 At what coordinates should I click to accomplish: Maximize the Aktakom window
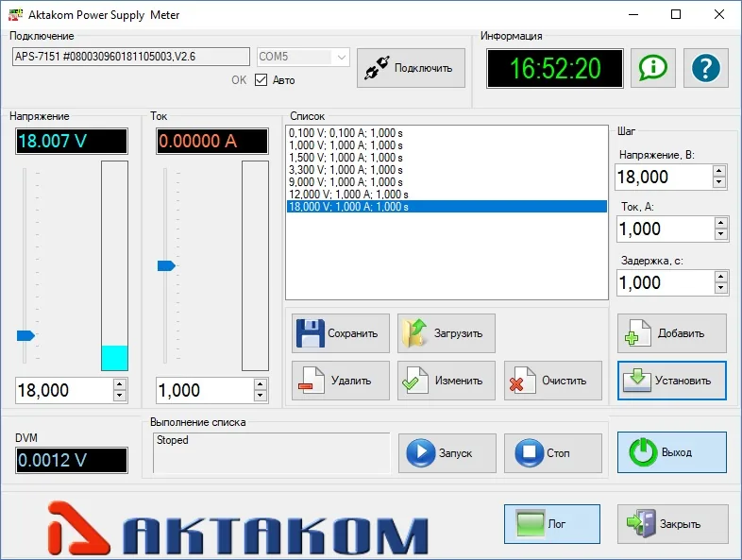pos(676,15)
